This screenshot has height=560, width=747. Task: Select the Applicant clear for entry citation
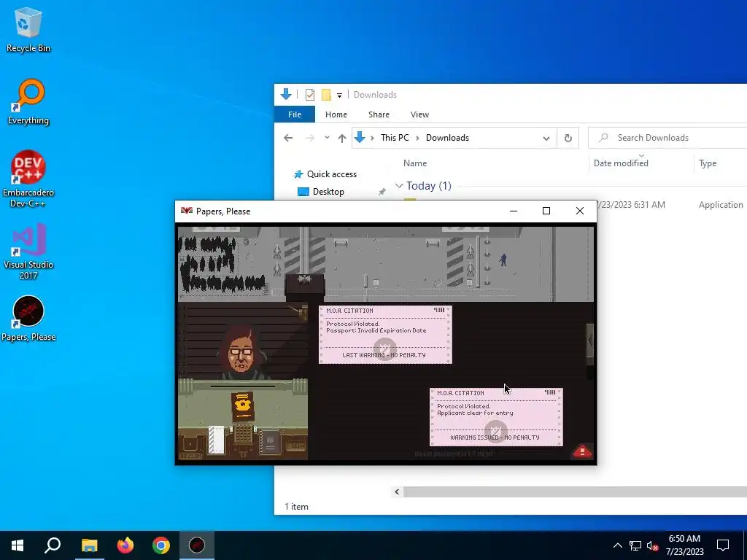point(496,417)
